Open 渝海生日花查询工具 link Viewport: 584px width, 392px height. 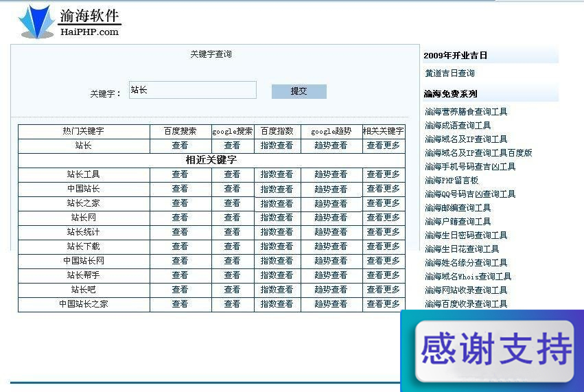pos(462,249)
